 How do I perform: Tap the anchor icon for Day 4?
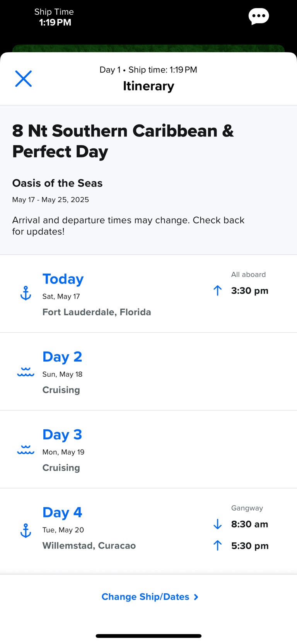tap(26, 530)
